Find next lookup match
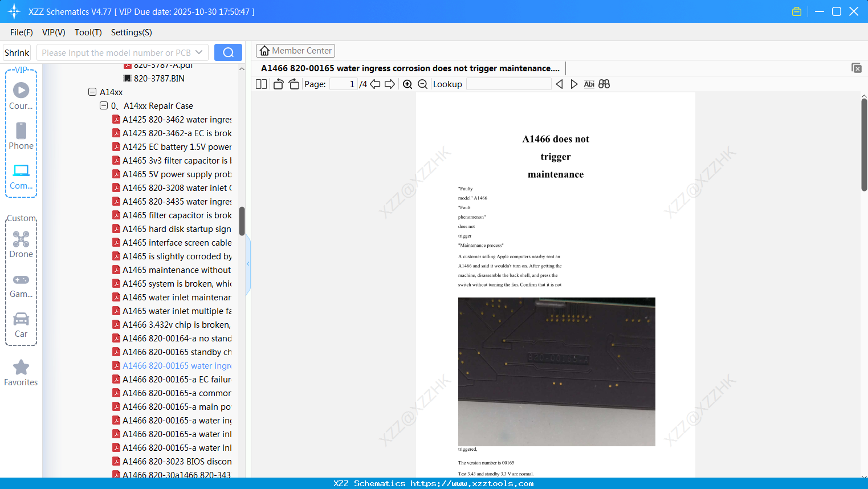Viewport: 868px width, 489px height. point(574,84)
